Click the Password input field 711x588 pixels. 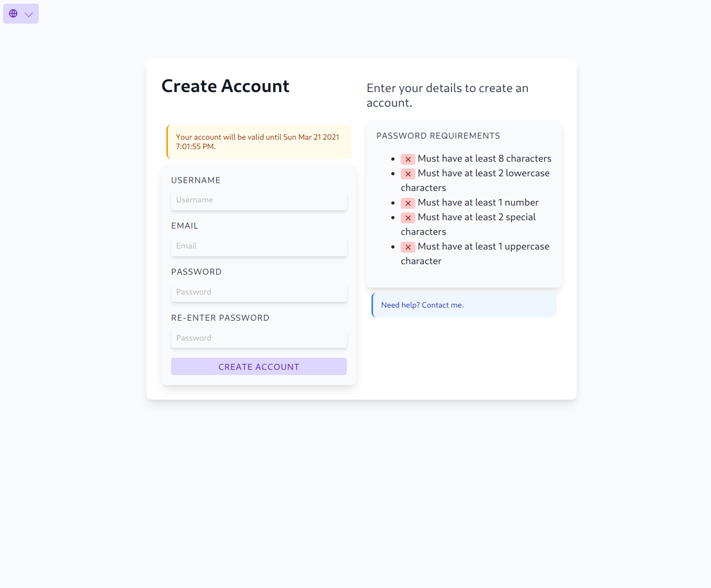point(258,292)
